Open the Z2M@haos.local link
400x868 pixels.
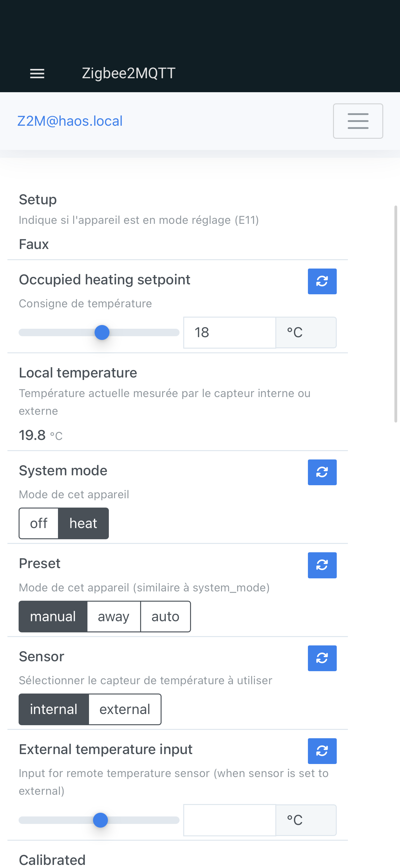70,121
